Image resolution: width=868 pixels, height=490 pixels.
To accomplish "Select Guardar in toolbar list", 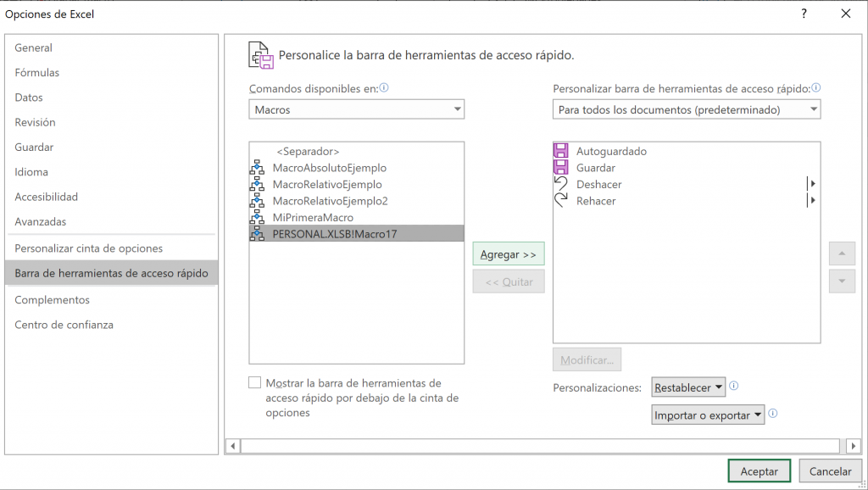I will click(687, 168).
